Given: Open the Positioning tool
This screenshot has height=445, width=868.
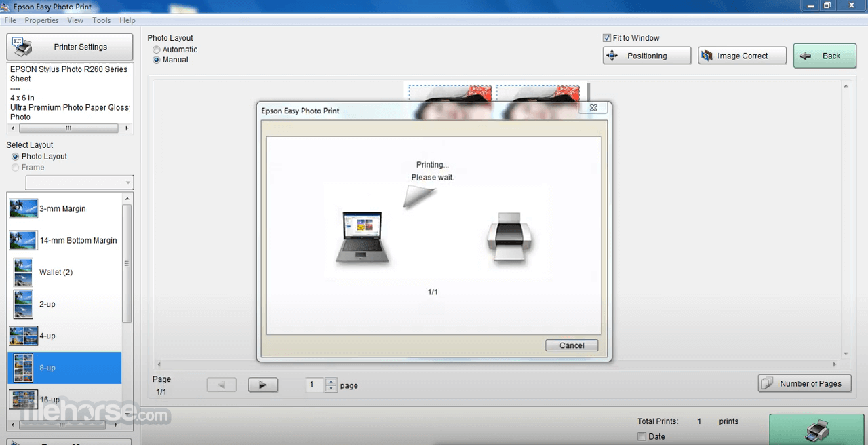Looking at the screenshot, I should pos(647,56).
